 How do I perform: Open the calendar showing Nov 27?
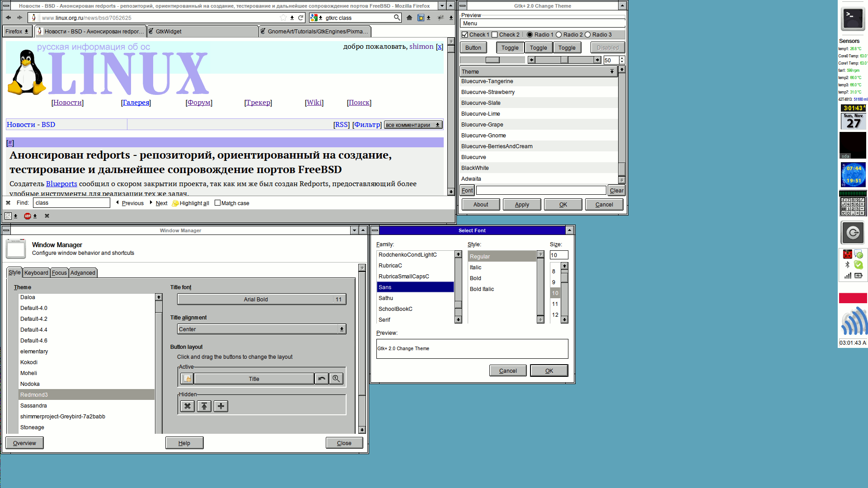click(x=853, y=121)
